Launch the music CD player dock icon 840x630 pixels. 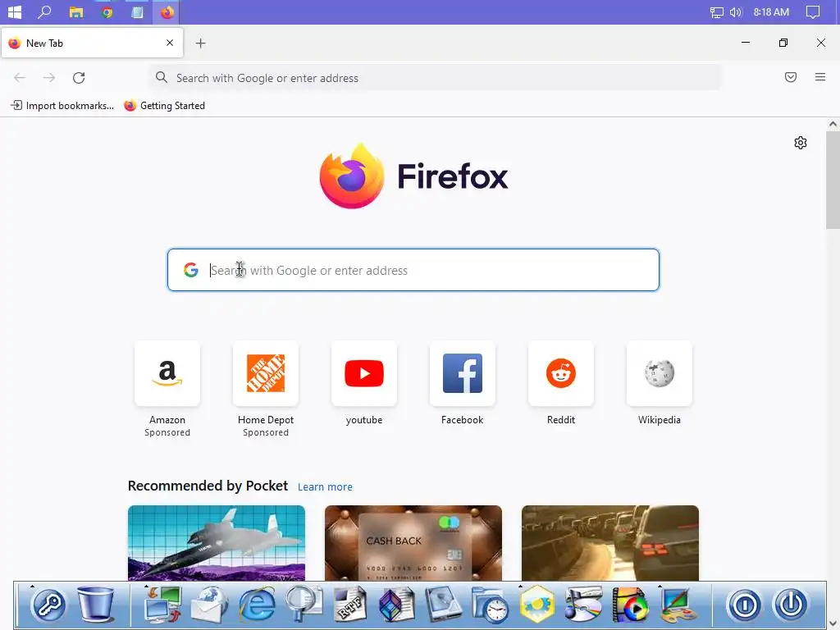[583, 605]
